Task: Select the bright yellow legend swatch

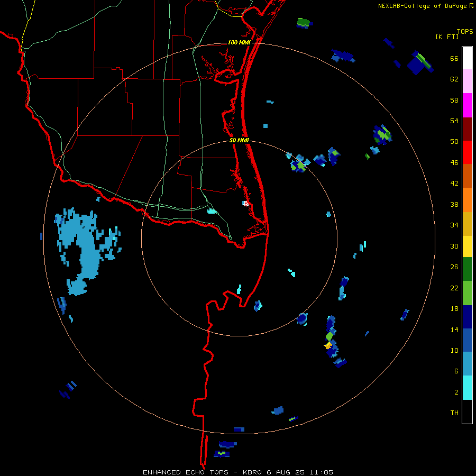Action: pyautogui.click(x=467, y=246)
